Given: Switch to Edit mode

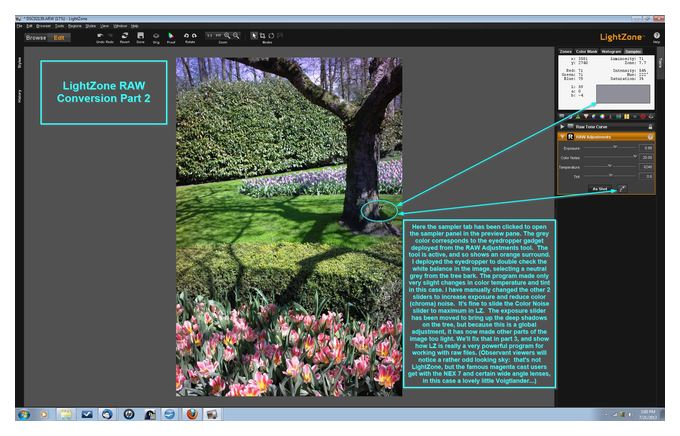Looking at the screenshot, I should click(x=59, y=38).
